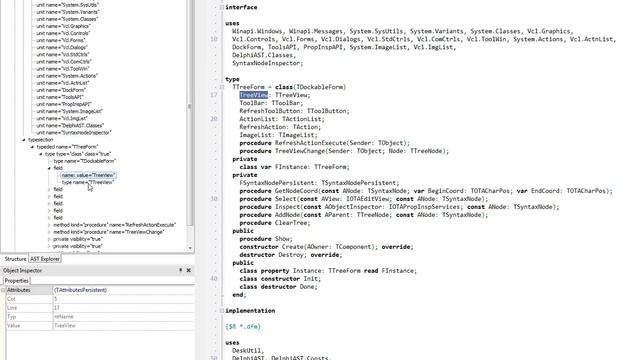Click the "class var FInstance" line

pos(294,167)
